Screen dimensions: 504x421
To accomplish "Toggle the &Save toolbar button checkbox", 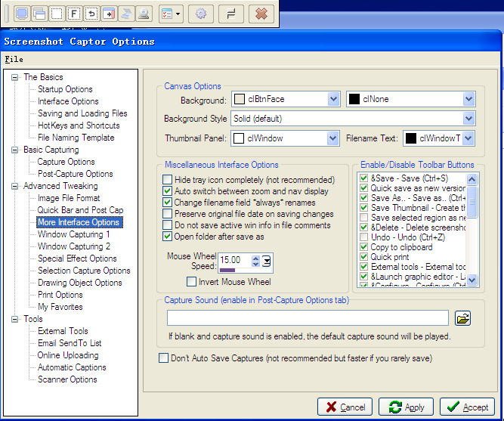I will pyautogui.click(x=364, y=178).
